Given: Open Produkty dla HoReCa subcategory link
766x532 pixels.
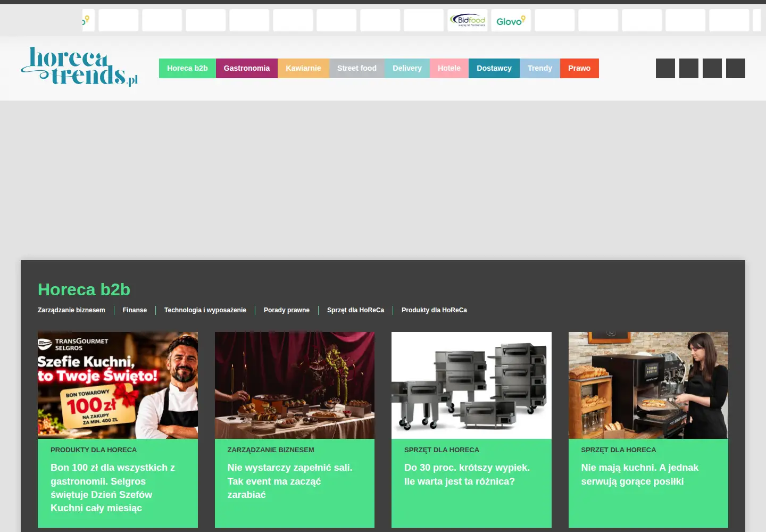Looking at the screenshot, I should [434, 310].
